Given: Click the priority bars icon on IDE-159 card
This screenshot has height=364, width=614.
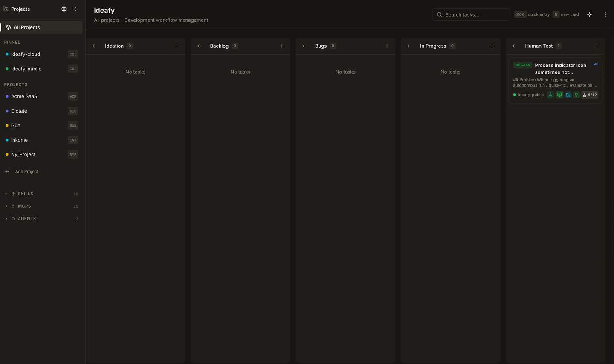Looking at the screenshot, I should (x=596, y=64).
